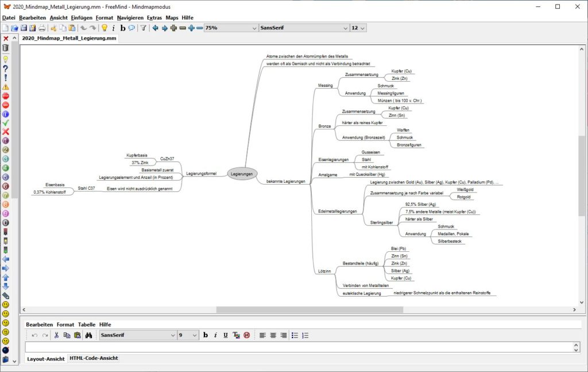588x372 pixels.
Task: Undo the last mind map action
Action: [x=84, y=28]
